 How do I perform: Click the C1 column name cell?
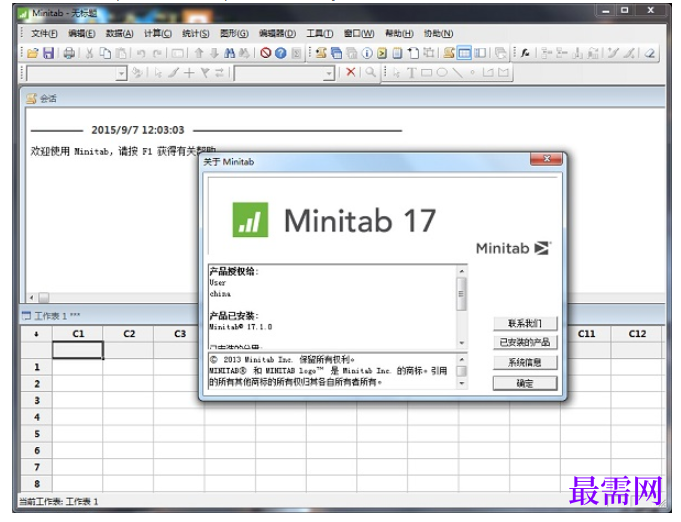point(78,350)
